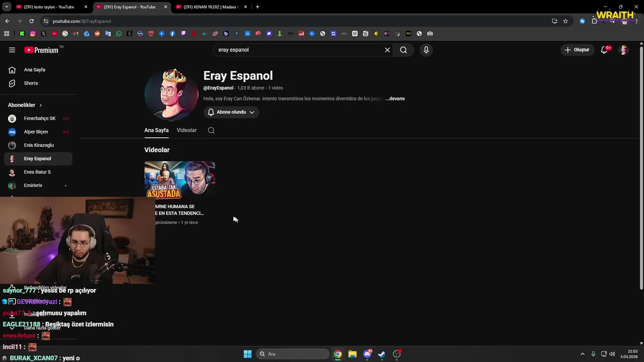
Task: Click the Oluştur create button
Action: (577, 50)
